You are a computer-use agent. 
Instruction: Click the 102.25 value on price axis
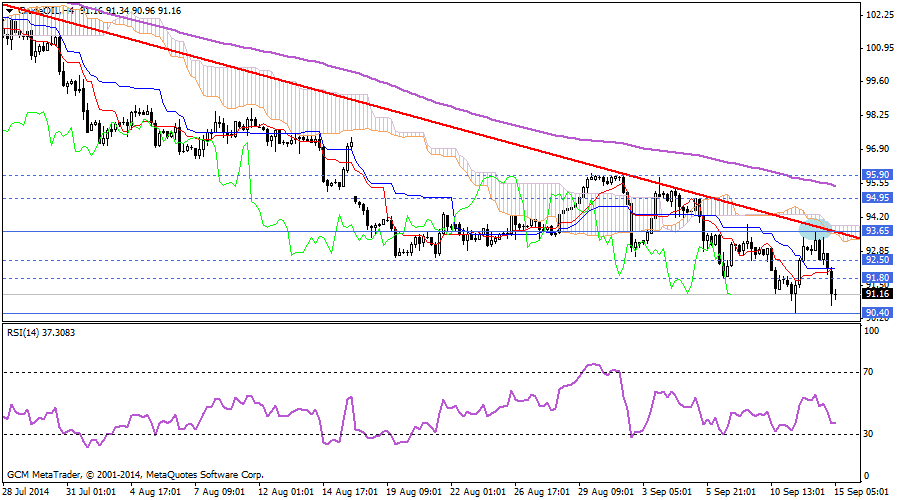point(879,15)
